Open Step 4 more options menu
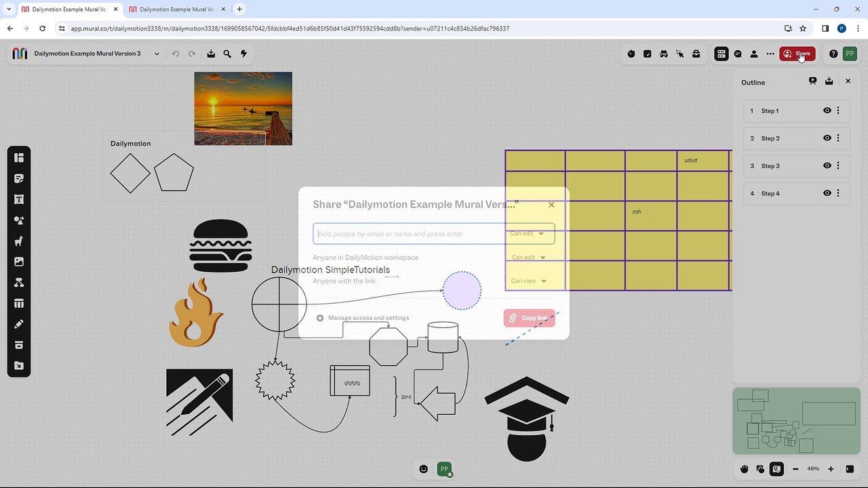This screenshot has height=488, width=868. (x=838, y=193)
